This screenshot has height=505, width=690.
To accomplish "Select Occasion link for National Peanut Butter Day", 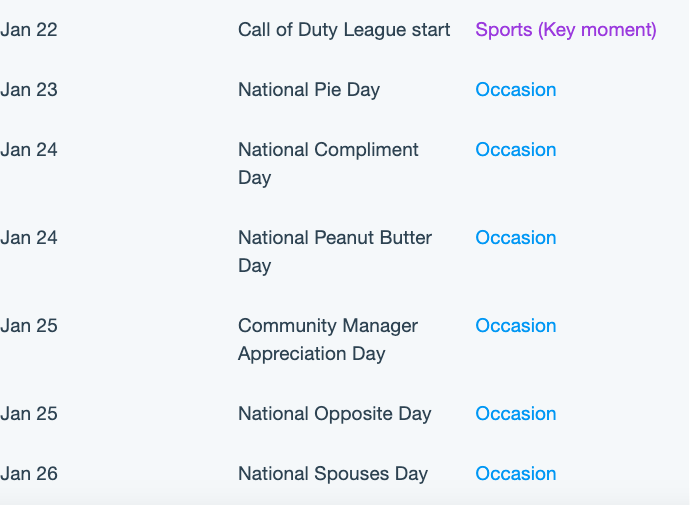I will point(516,238).
